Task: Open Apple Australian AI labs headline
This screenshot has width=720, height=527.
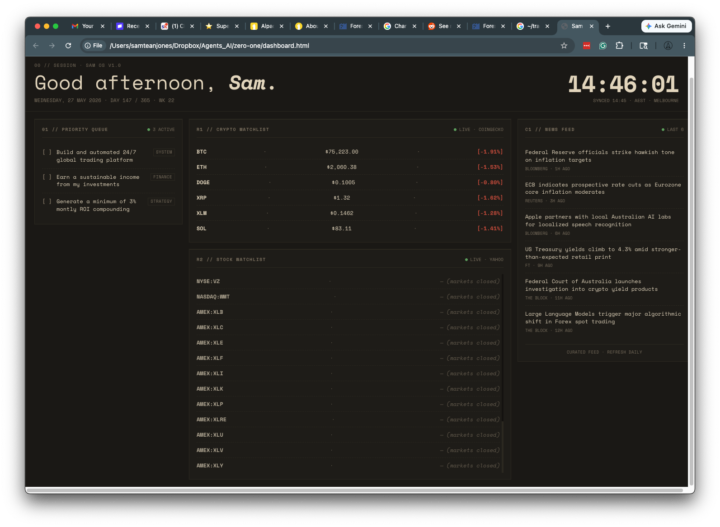Action: (598, 221)
